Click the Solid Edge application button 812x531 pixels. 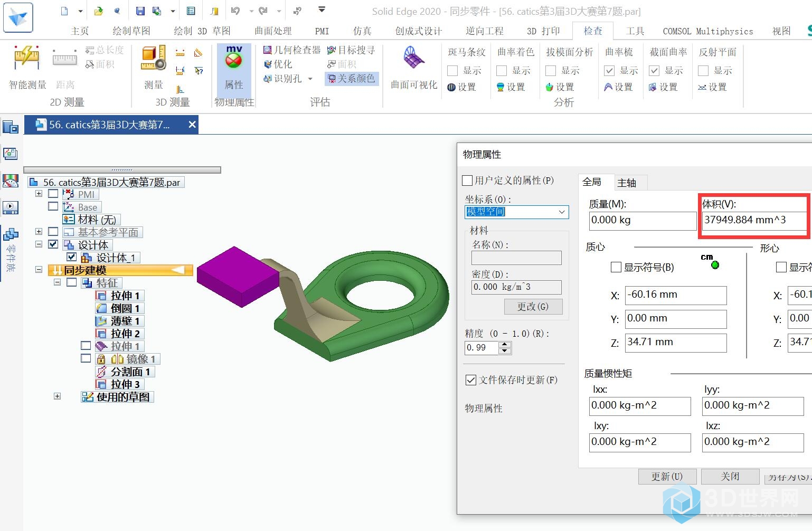pyautogui.click(x=18, y=17)
